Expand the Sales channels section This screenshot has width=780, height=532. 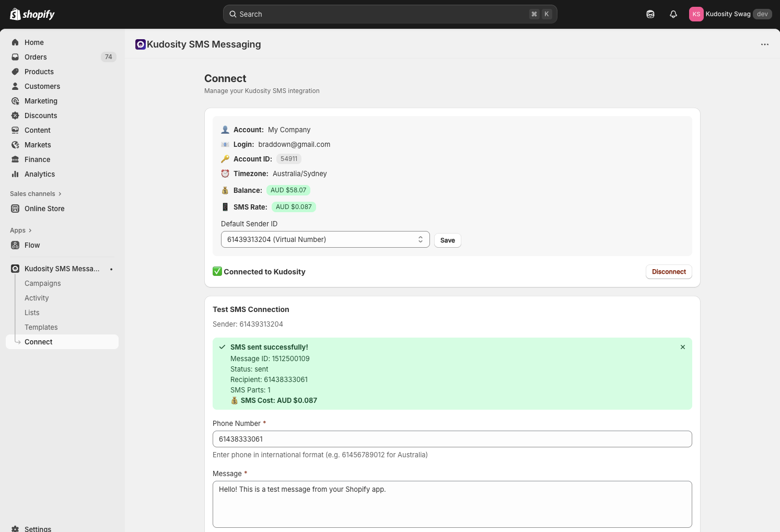pyautogui.click(x=36, y=194)
